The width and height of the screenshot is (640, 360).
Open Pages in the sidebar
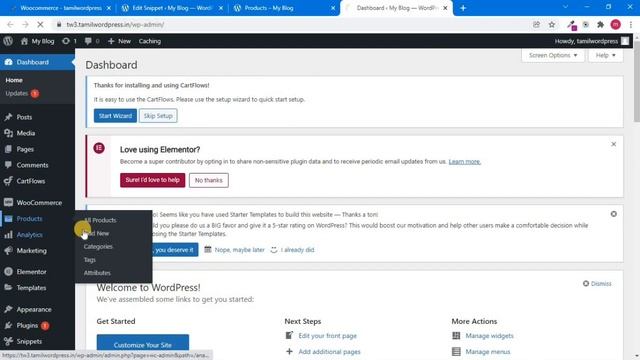[x=25, y=149]
